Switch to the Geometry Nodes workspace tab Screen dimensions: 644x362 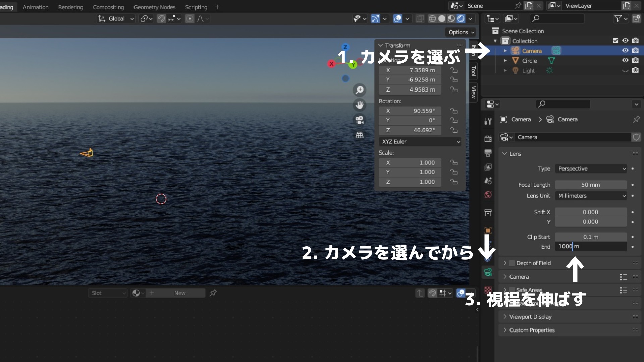(x=154, y=7)
